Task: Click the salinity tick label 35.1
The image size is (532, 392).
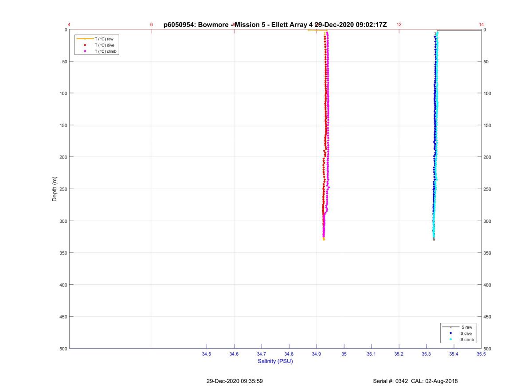Action: (372, 354)
